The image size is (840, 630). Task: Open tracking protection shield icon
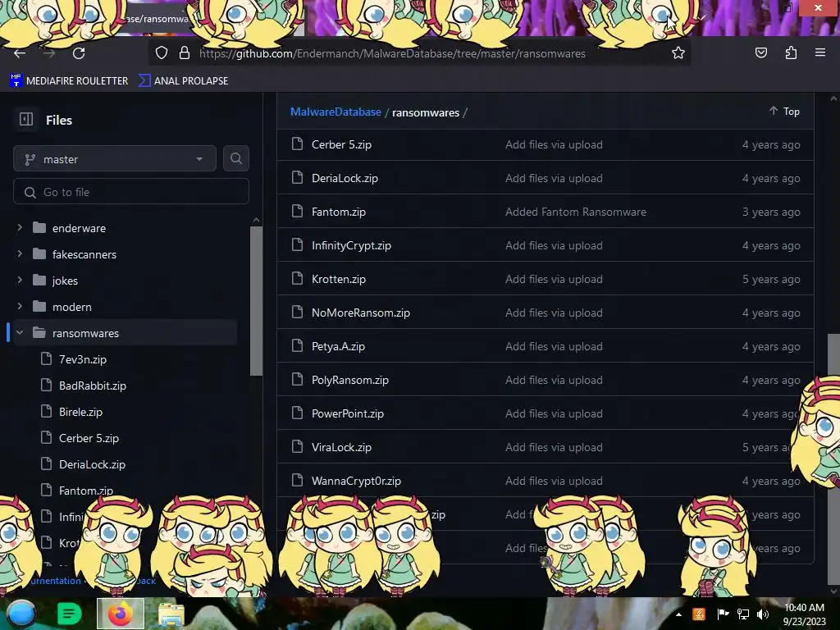162,53
